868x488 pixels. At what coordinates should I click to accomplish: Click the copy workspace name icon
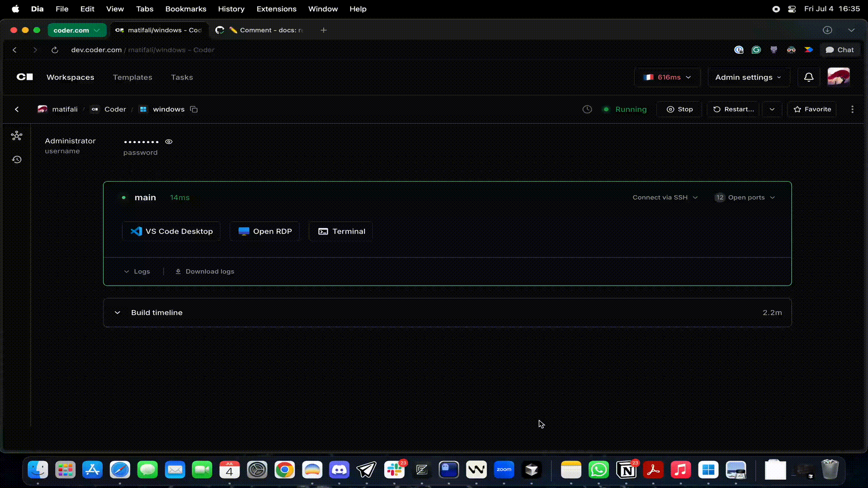(x=194, y=109)
